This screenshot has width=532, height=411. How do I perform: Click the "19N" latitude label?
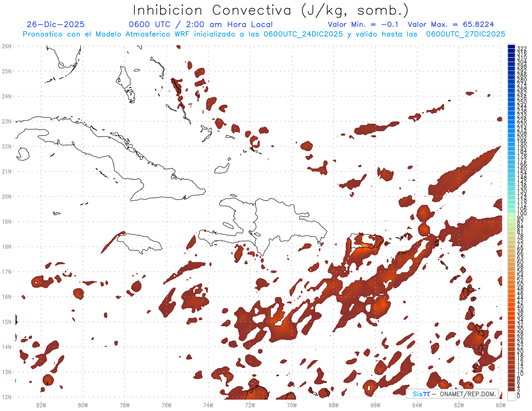point(7,221)
